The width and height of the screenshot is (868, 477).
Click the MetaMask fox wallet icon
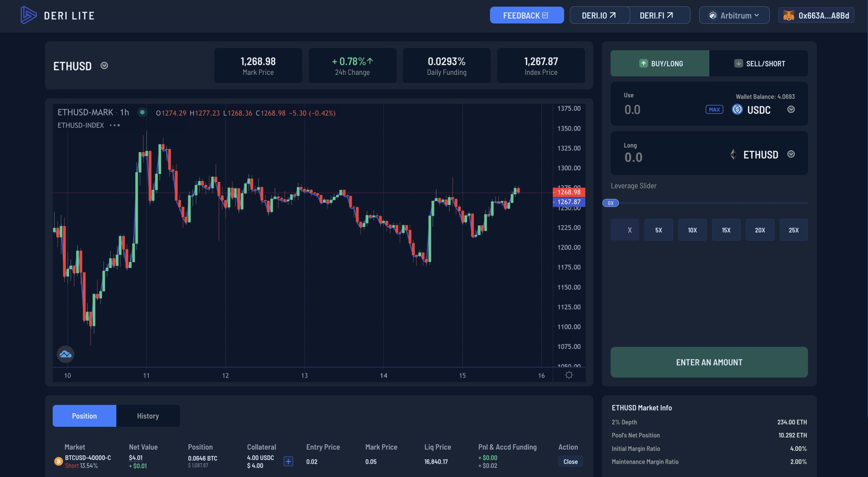pyautogui.click(x=789, y=15)
